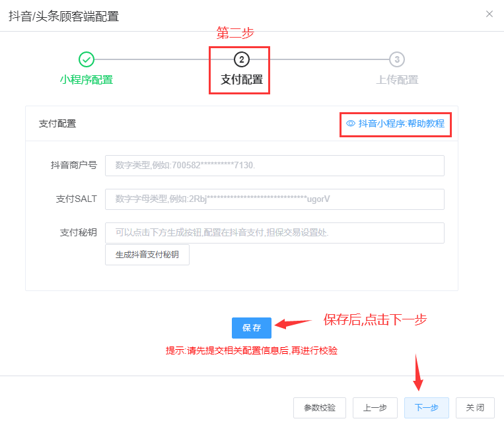This screenshot has height=429, width=504.
Task: Click 生成抖音支付秘钥 button
Action: point(147,255)
